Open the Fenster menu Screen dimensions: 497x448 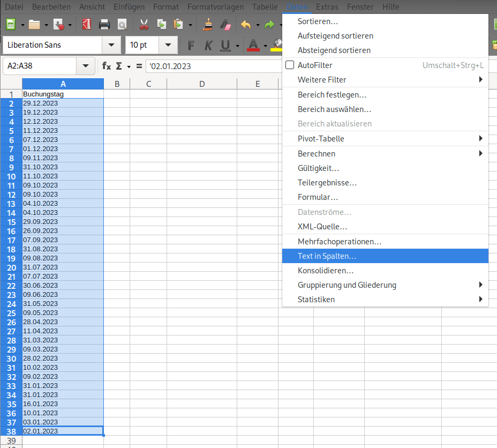click(x=360, y=6)
